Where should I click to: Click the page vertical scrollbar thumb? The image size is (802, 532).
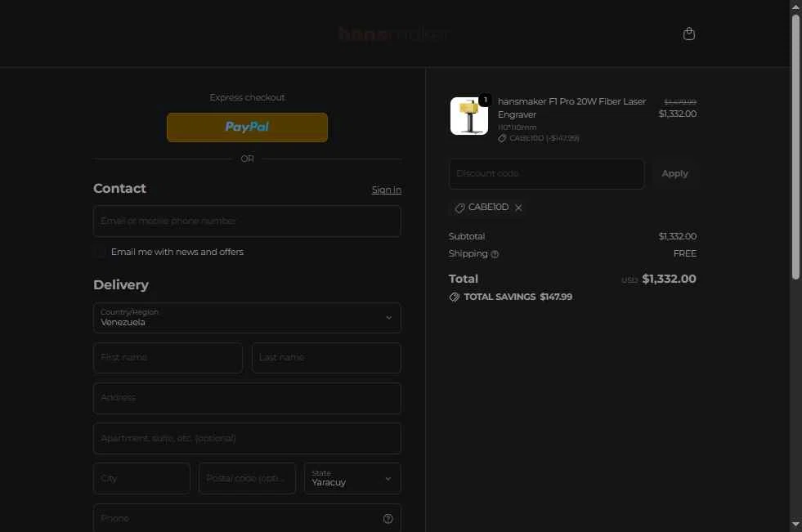[795, 147]
